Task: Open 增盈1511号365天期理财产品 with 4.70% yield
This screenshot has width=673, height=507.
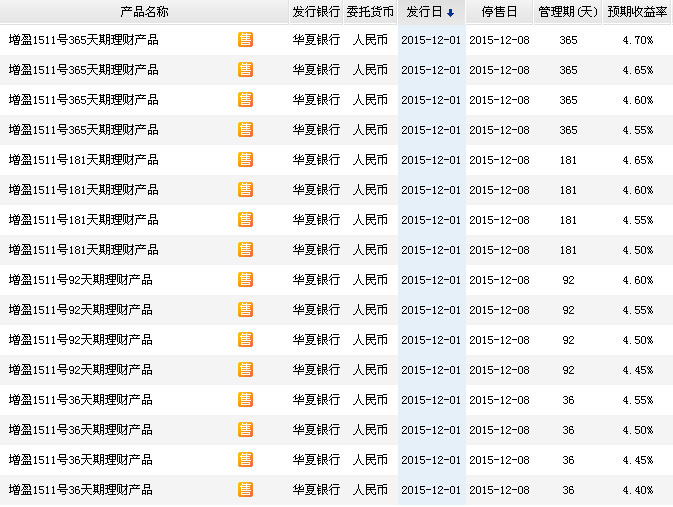Action: point(84,40)
